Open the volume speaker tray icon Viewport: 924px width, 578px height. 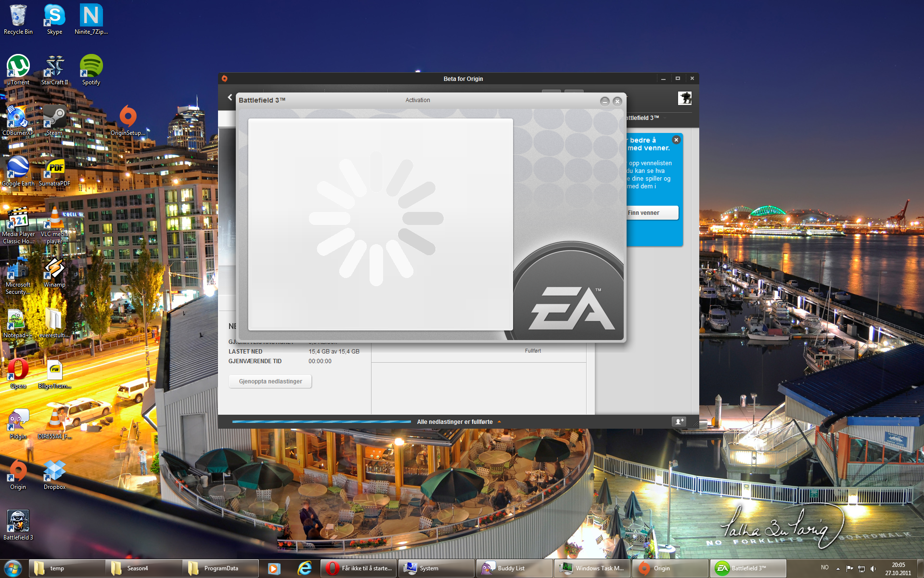873,569
